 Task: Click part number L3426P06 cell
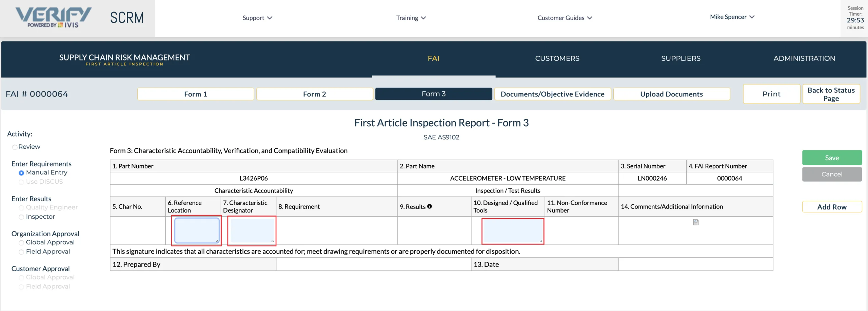click(254, 178)
